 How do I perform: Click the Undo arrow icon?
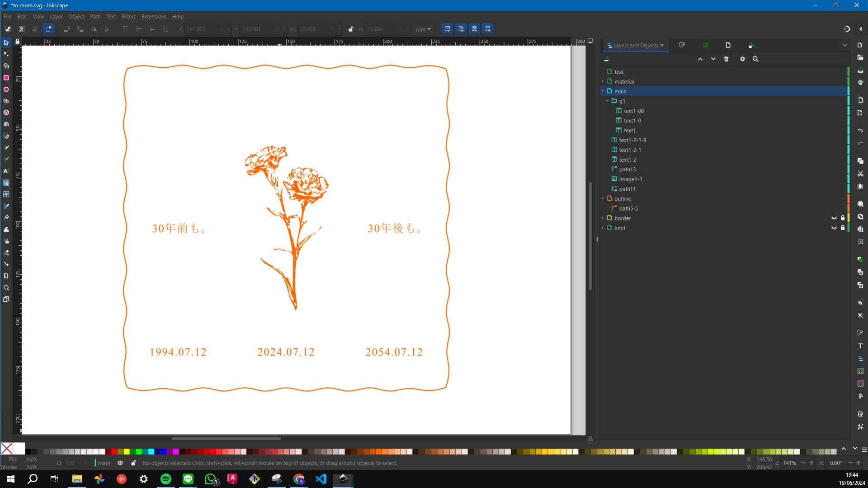pos(860,131)
